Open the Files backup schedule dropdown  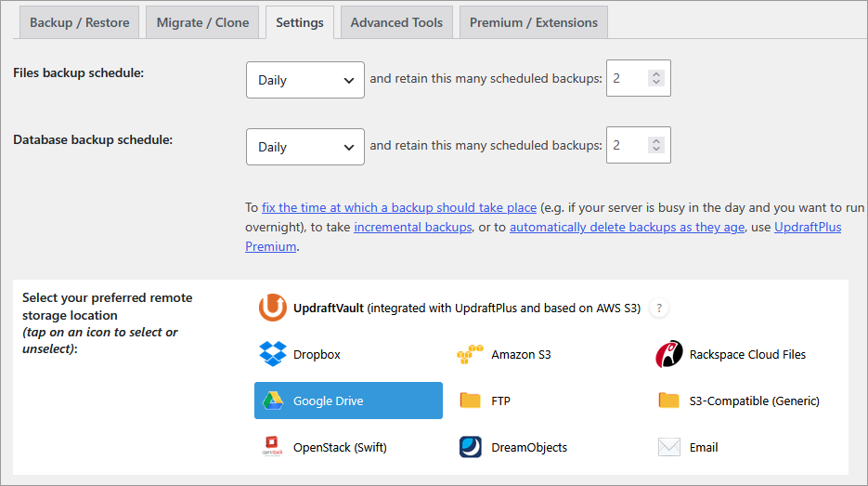tap(305, 80)
